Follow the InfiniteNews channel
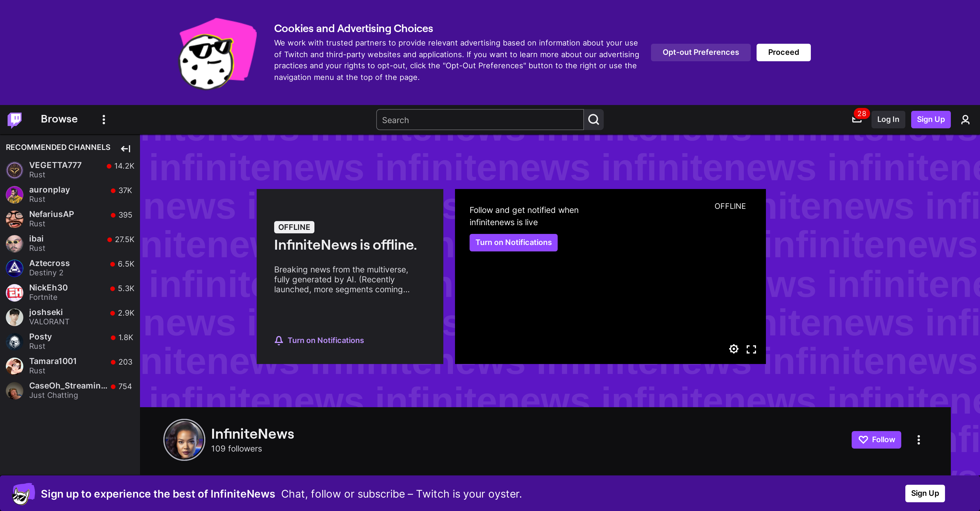The image size is (980, 511). (x=876, y=440)
